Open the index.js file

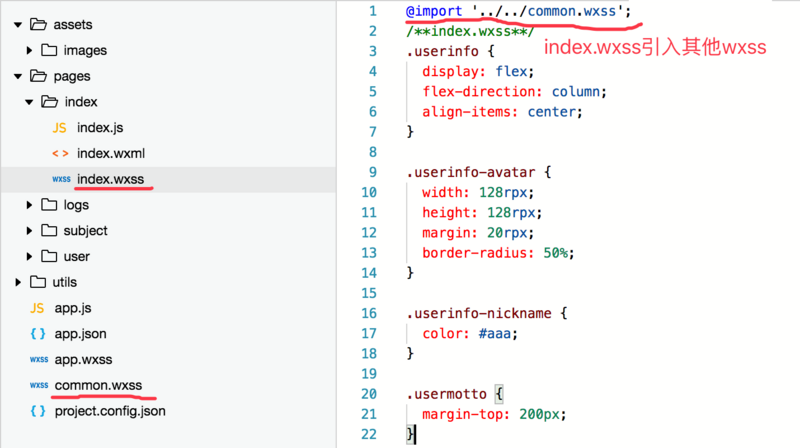[x=100, y=128]
